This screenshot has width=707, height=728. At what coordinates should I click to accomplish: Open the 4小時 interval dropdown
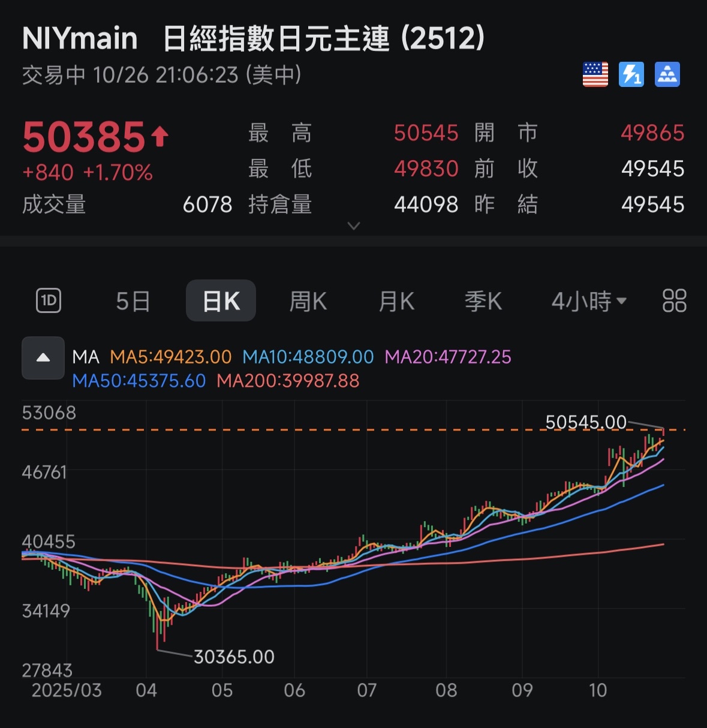tap(589, 301)
